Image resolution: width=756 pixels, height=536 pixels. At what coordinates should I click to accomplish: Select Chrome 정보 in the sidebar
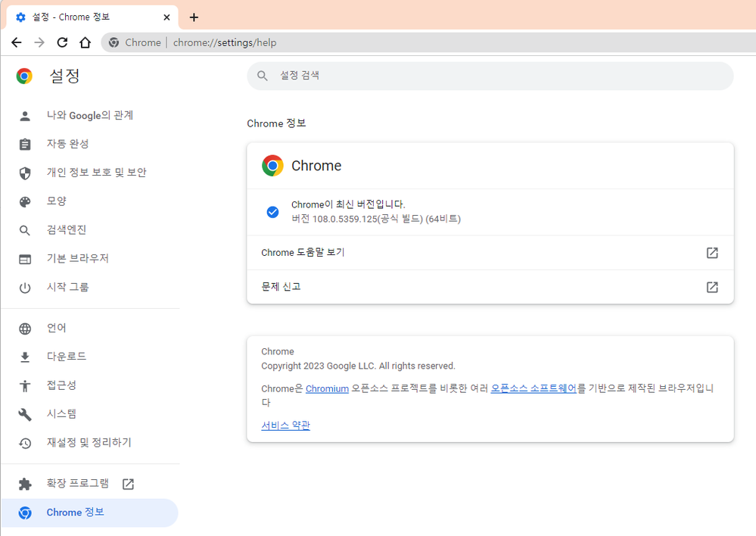(x=90, y=513)
